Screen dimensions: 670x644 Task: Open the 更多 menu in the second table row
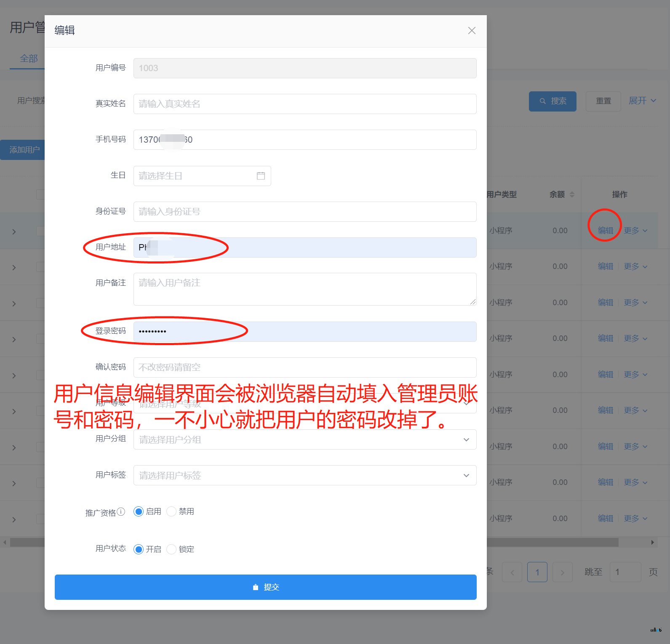[x=635, y=266]
